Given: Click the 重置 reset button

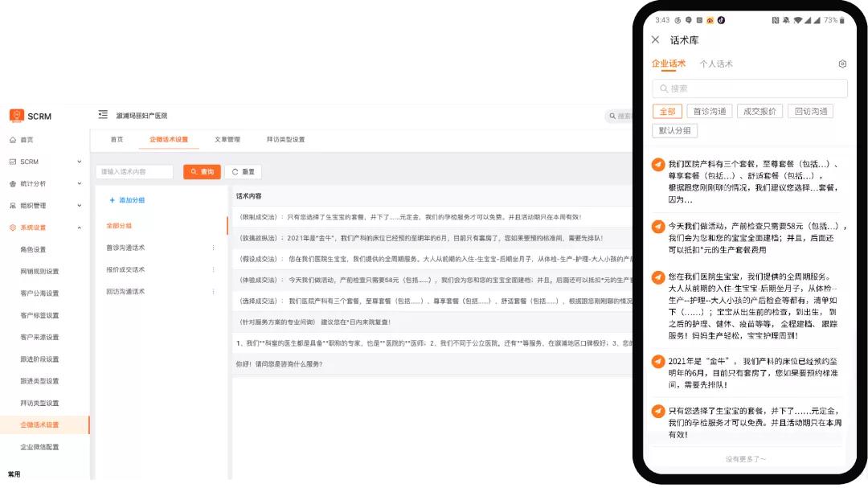Looking at the screenshot, I should pyautogui.click(x=243, y=172).
